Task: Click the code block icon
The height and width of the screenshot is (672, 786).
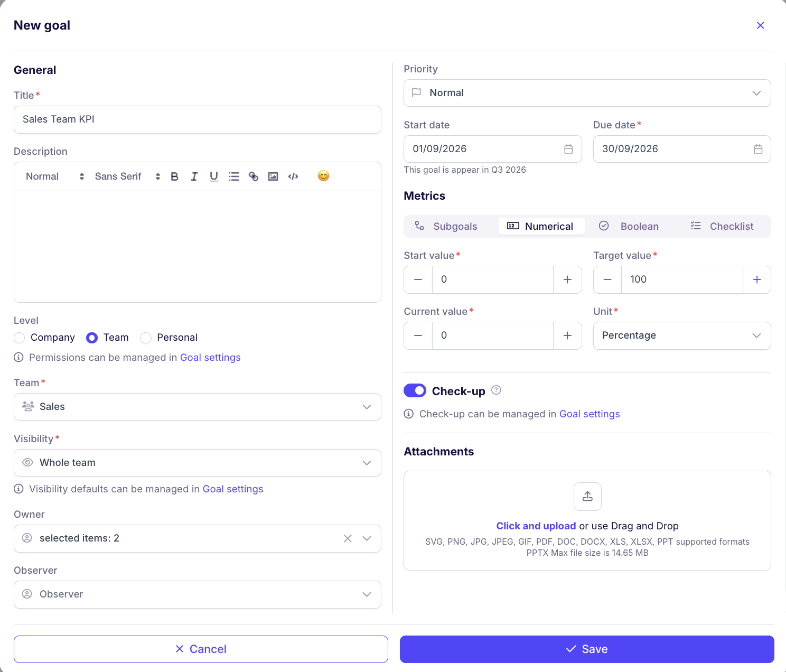Action: (x=293, y=176)
